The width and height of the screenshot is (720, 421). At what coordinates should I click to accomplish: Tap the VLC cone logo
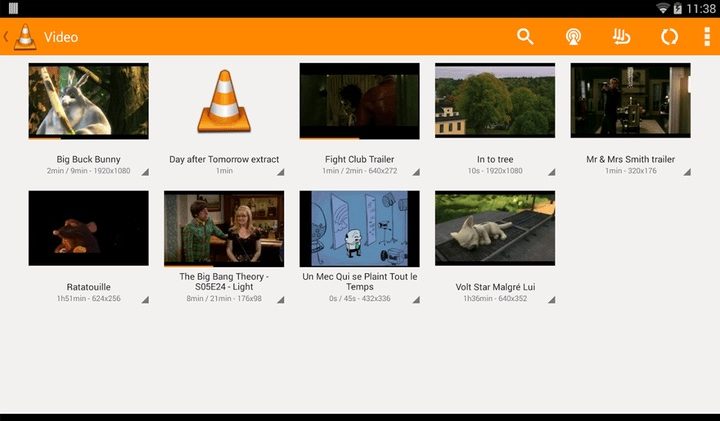(25, 37)
